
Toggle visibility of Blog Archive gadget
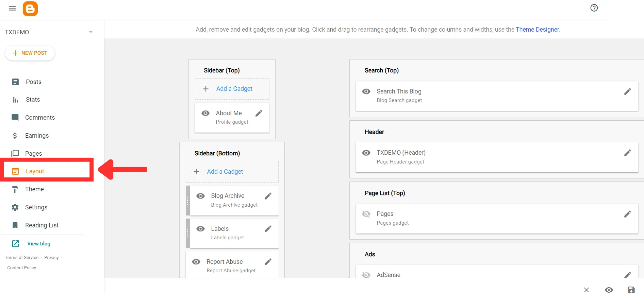pos(201,196)
